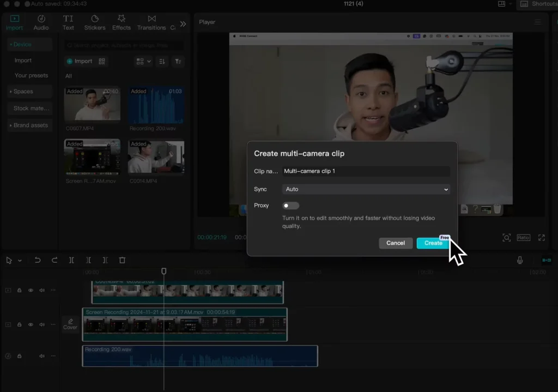Open the Effects tab
Image resolution: width=558 pixels, height=392 pixels.
pyautogui.click(x=122, y=22)
